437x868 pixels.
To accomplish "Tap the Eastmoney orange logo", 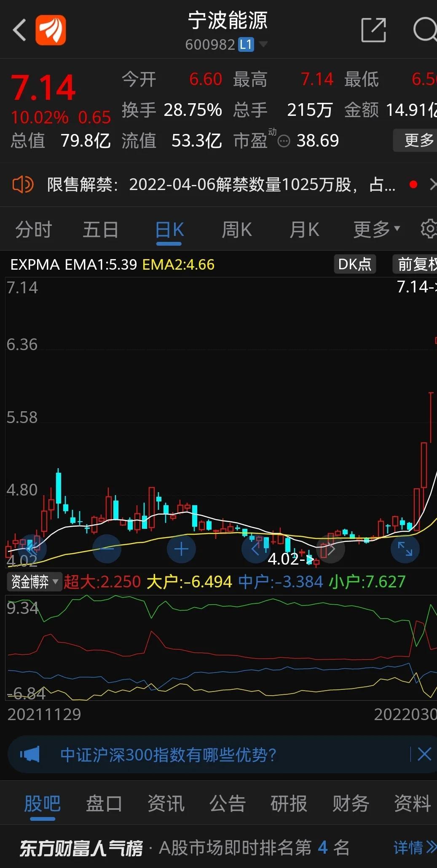I will 51,30.
